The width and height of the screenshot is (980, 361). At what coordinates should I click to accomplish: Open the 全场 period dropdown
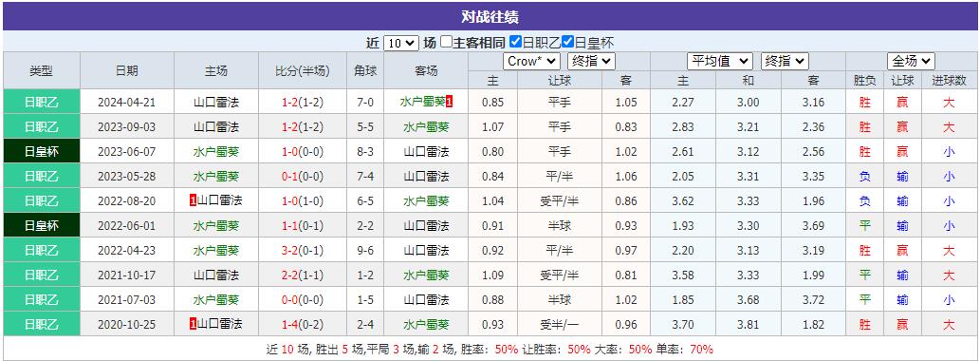912,62
